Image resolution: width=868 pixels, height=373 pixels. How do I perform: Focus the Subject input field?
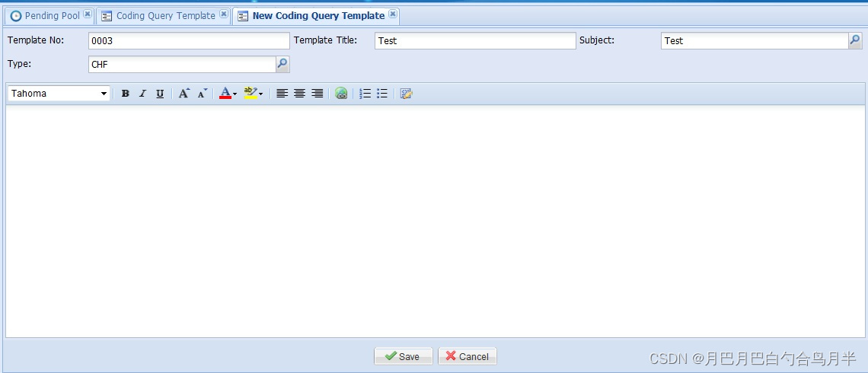755,40
